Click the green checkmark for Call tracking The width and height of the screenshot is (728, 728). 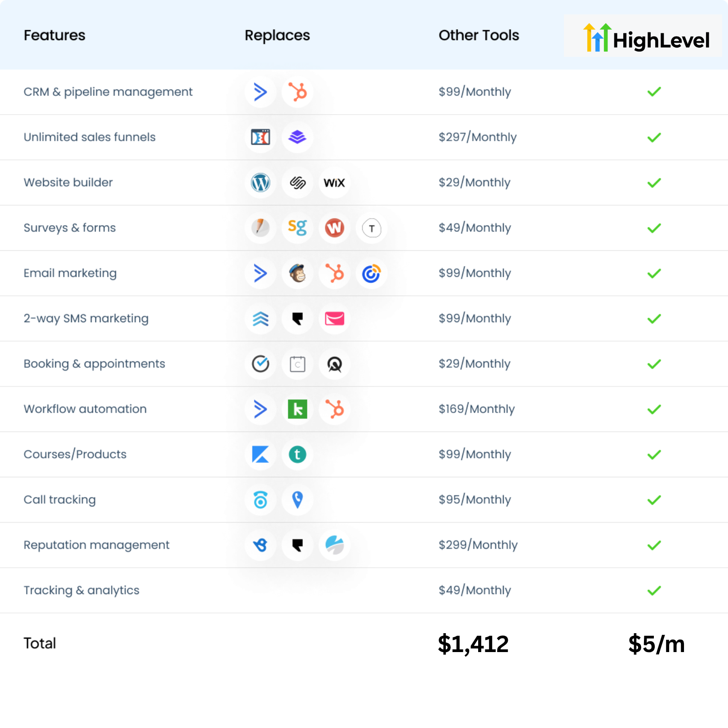pyautogui.click(x=654, y=500)
